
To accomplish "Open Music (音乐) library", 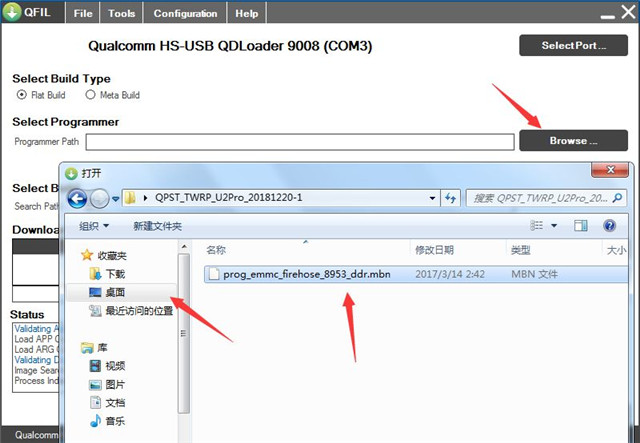I will tap(115, 421).
